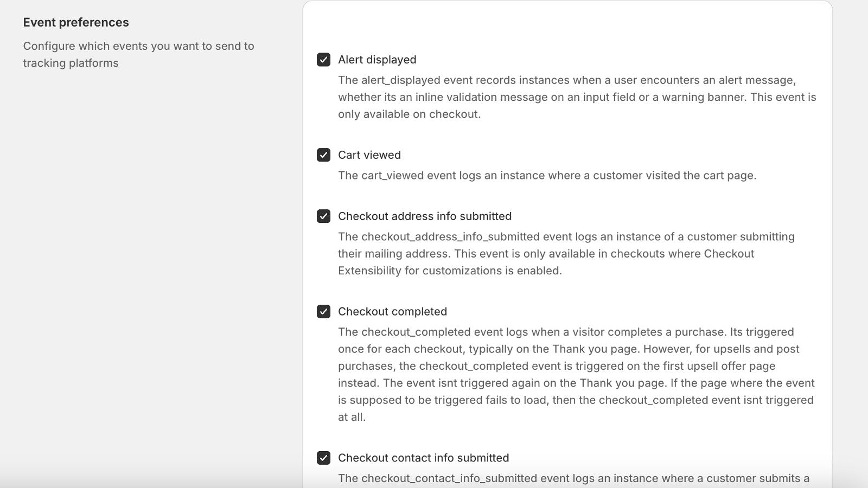Disable the Cart viewed event checkbox
The width and height of the screenshot is (868, 488).
tap(323, 155)
